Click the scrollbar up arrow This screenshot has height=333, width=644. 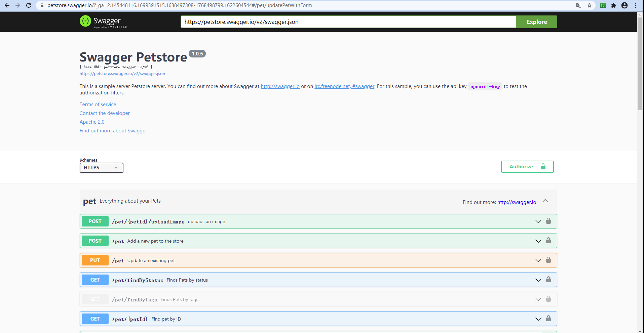640,14
